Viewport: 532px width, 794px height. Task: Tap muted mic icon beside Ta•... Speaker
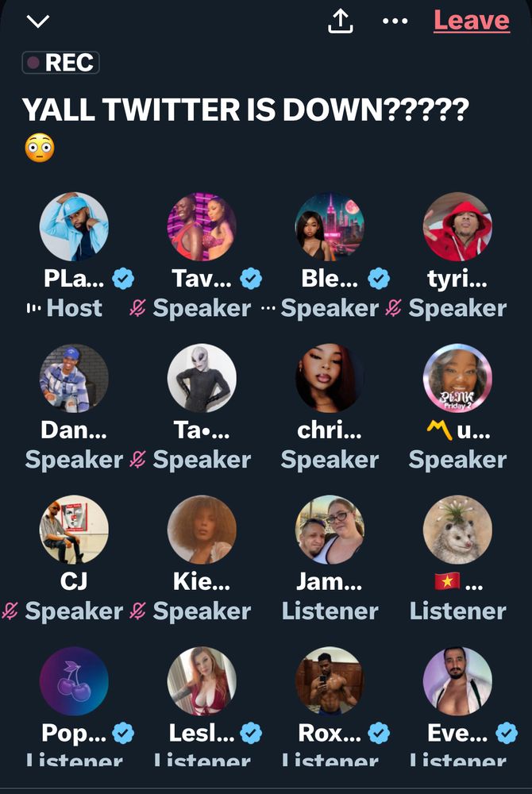click(137, 460)
